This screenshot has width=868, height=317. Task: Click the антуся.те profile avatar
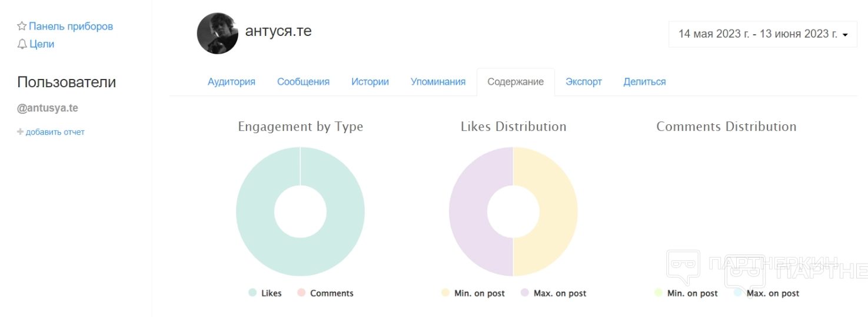click(x=218, y=34)
